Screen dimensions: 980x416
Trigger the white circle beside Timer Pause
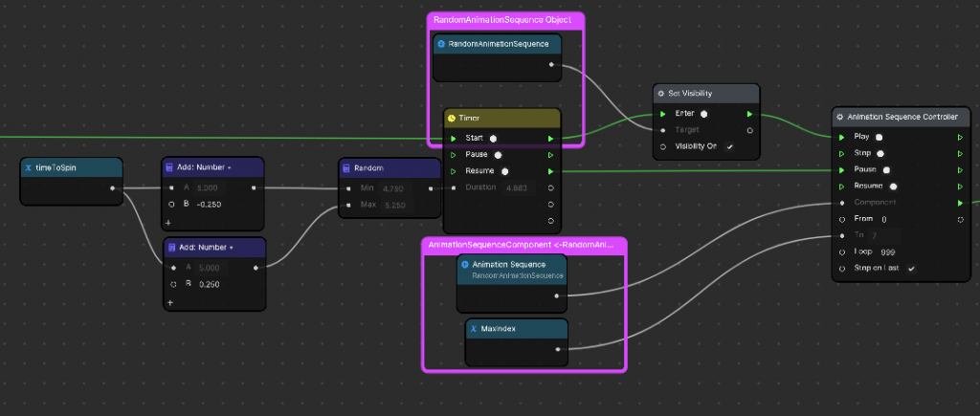click(498, 154)
